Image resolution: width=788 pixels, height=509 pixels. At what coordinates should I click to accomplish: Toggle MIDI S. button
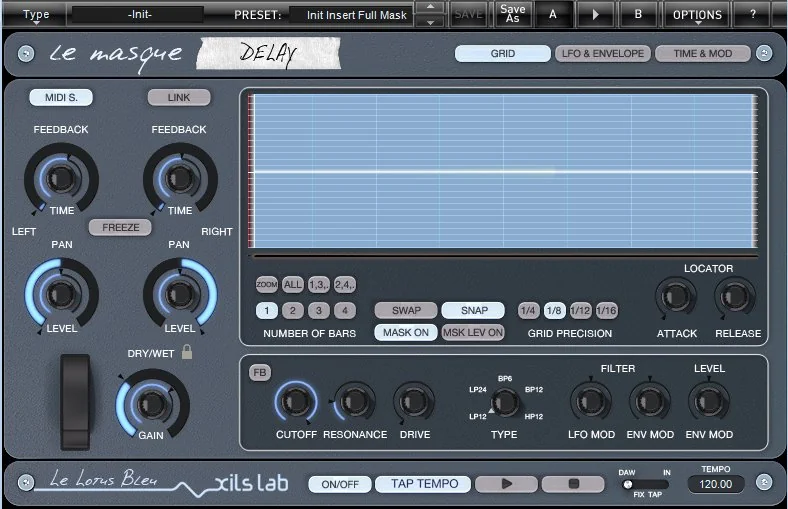click(61, 97)
